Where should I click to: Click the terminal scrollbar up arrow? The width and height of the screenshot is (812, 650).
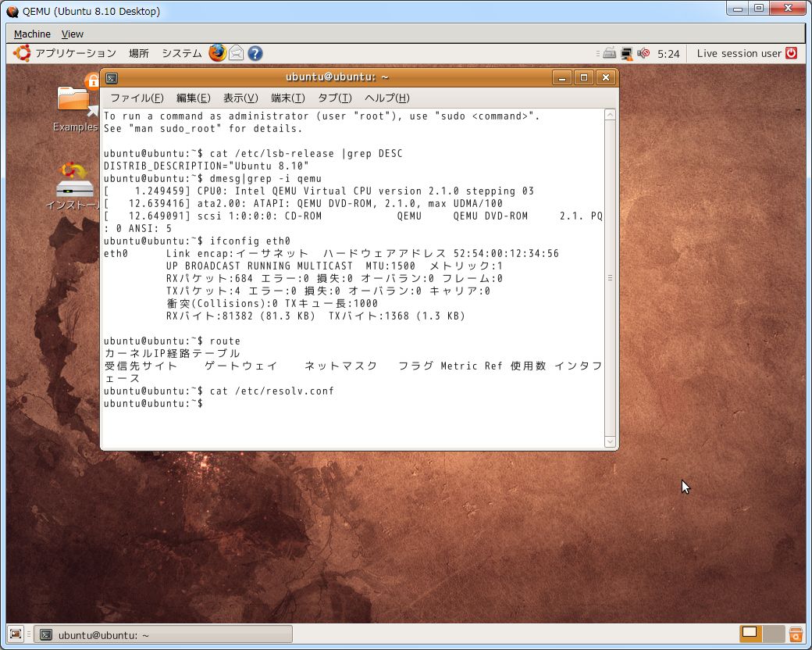click(x=610, y=115)
